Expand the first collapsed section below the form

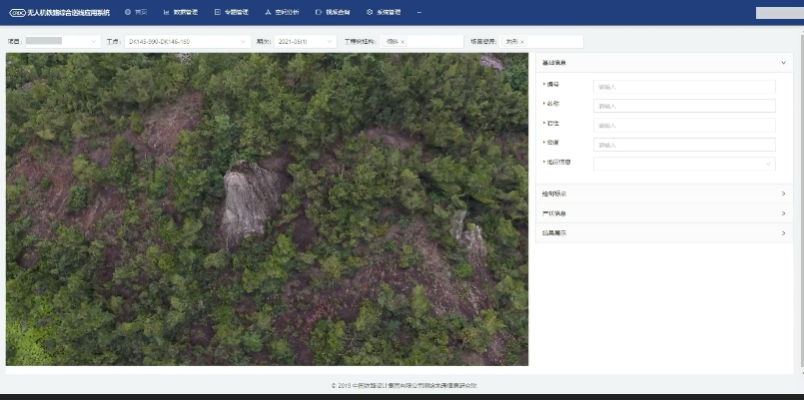coord(784,193)
